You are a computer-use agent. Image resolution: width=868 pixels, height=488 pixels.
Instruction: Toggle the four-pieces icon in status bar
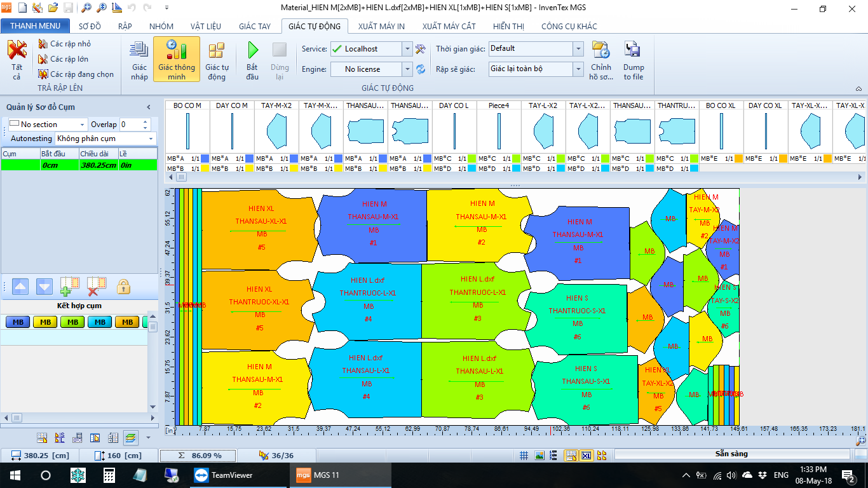(602, 455)
